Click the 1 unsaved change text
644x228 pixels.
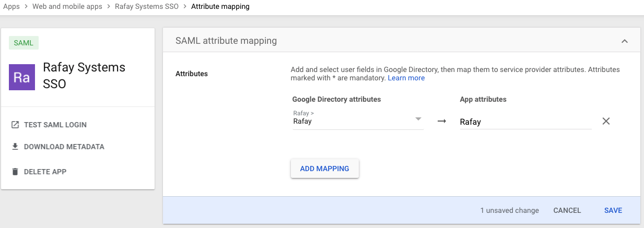[510, 210]
